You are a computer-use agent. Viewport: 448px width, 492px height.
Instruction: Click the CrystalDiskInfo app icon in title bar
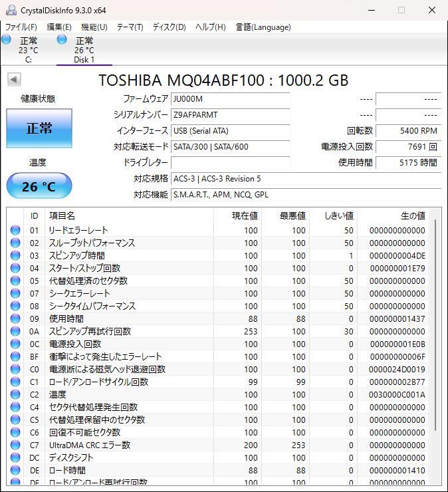(x=10, y=10)
